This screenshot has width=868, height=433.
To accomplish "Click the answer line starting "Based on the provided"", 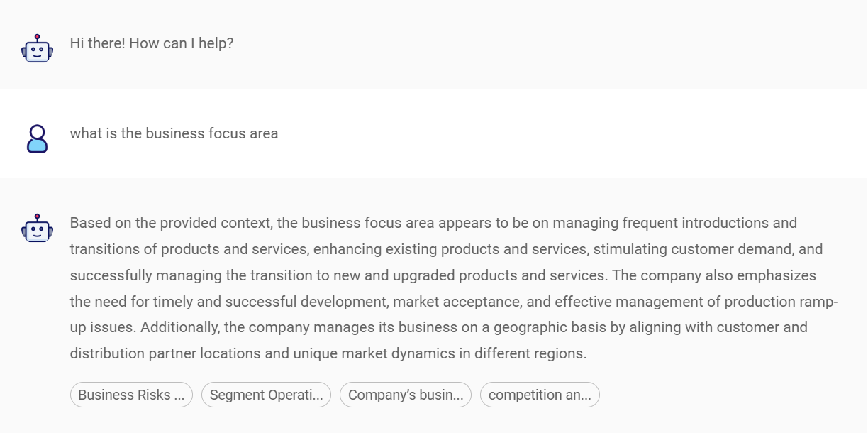I will 433,223.
